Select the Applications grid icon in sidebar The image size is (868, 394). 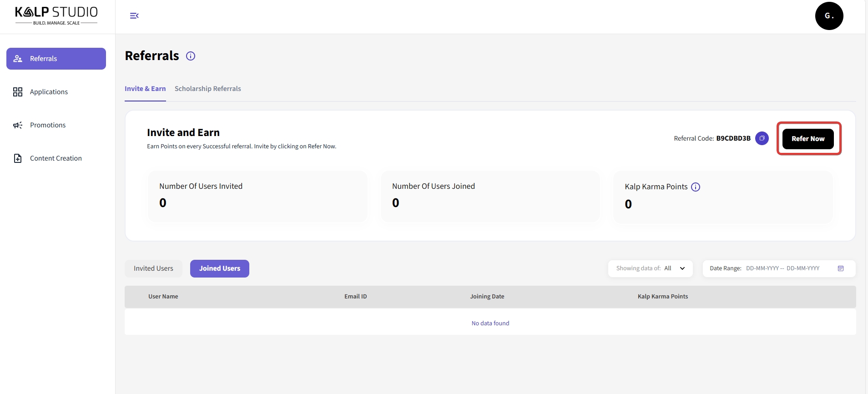tap(18, 92)
